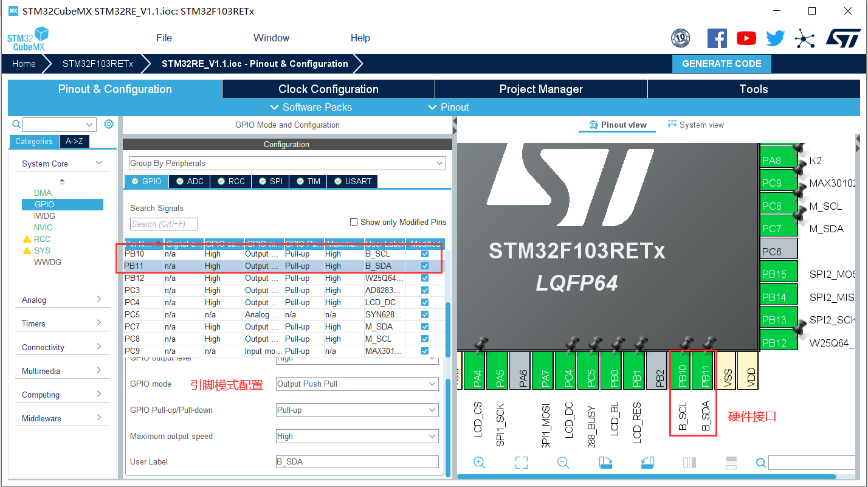The width and height of the screenshot is (868, 487).
Task: Toggle Modified checkbox for PC8 row
Action: (425, 339)
